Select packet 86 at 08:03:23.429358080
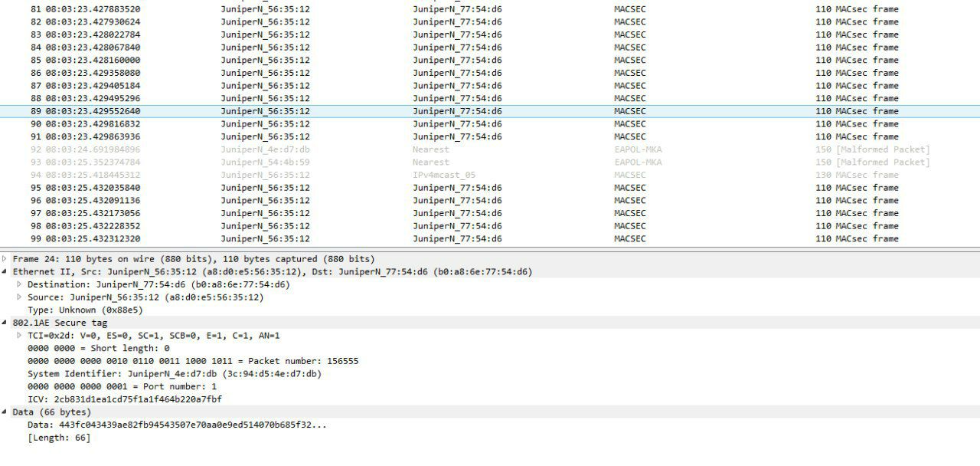Screen dimensions: 980x466 (x=490, y=73)
